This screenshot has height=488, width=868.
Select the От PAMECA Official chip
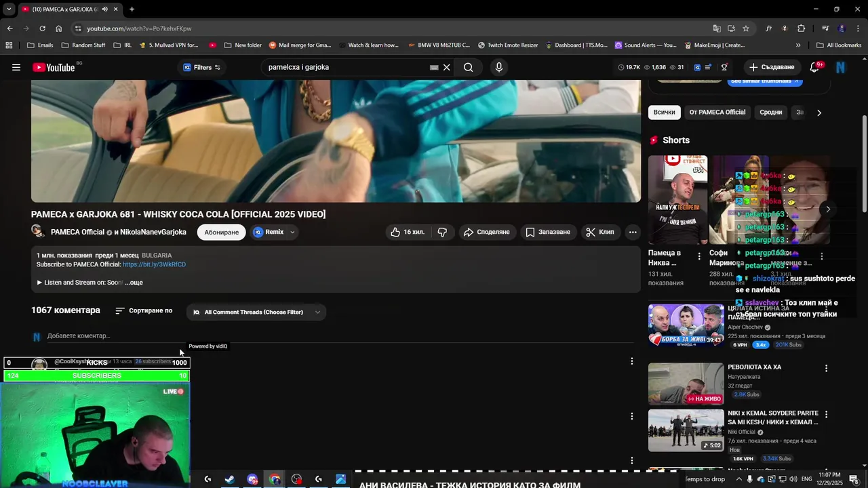[717, 113]
